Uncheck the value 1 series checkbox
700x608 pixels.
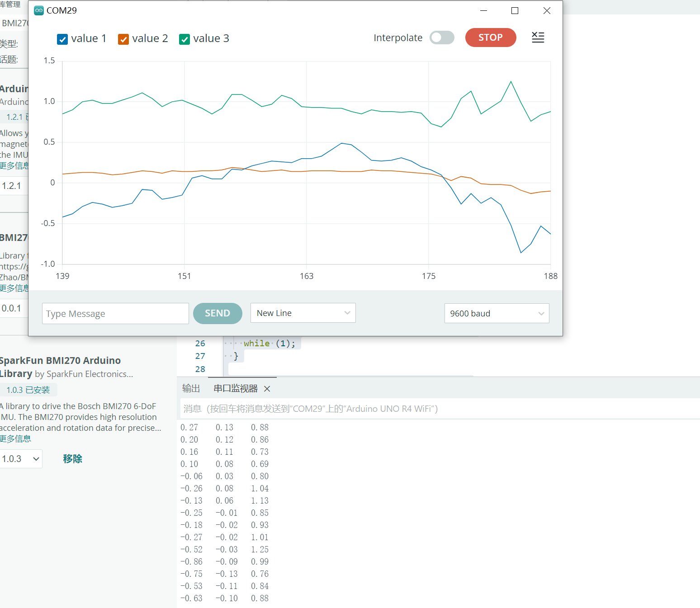(x=63, y=39)
